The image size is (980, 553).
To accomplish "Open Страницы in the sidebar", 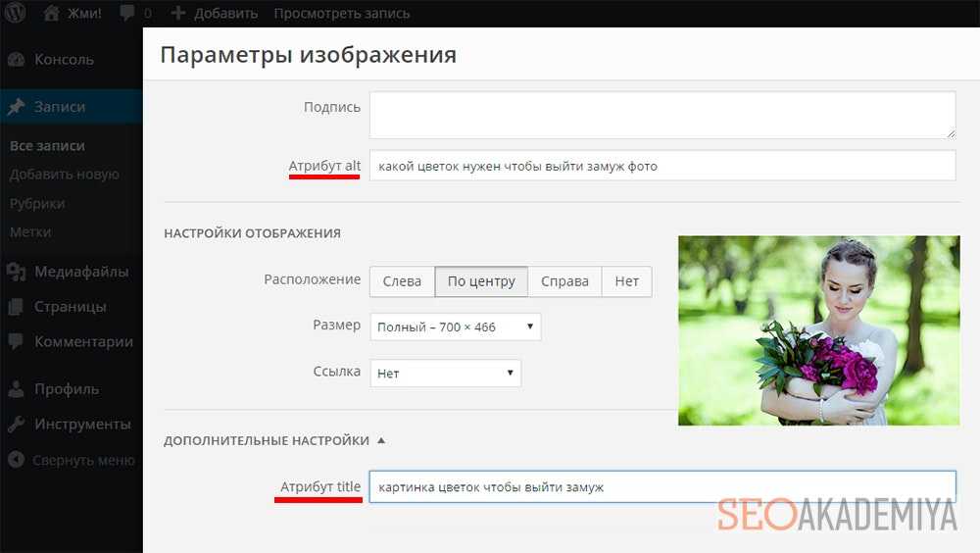I will [x=70, y=307].
